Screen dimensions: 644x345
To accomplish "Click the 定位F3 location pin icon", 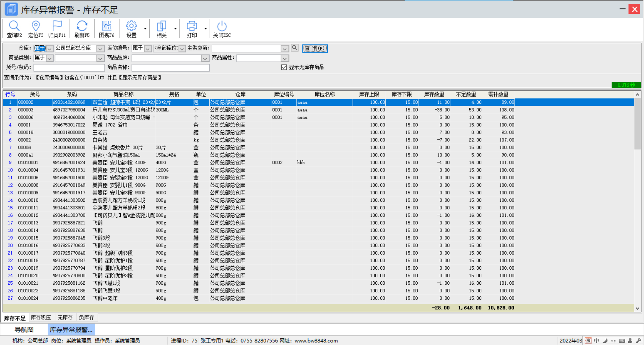I will point(36,26).
